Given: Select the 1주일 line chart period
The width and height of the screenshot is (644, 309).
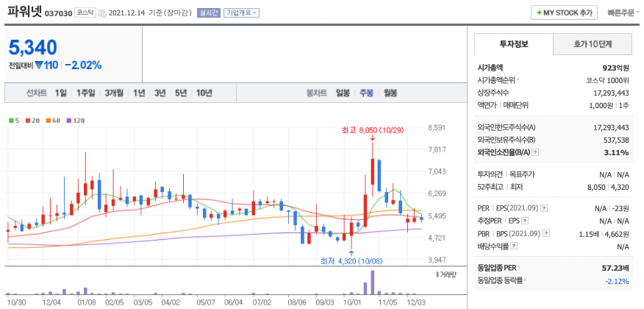Looking at the screenshot, I should (x=85, y=93).
